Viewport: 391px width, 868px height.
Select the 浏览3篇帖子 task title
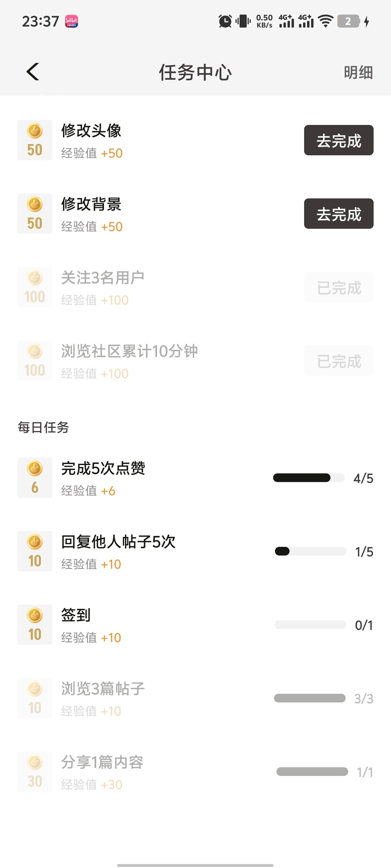pyautogui.click(x=103, y=689)
